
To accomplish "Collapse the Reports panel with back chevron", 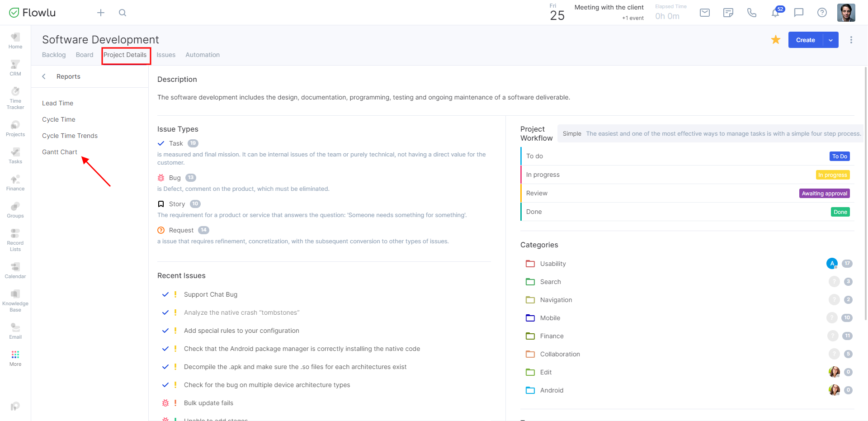I will point(43,76).
